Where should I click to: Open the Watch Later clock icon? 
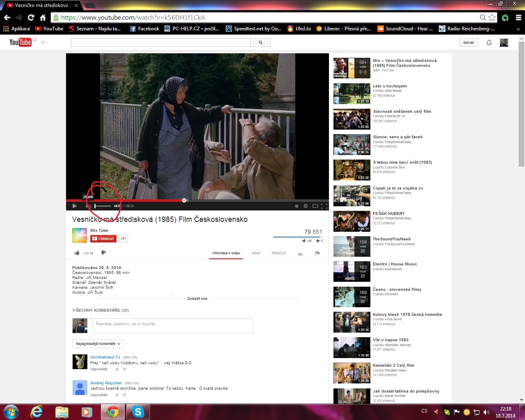click(297, 206)
